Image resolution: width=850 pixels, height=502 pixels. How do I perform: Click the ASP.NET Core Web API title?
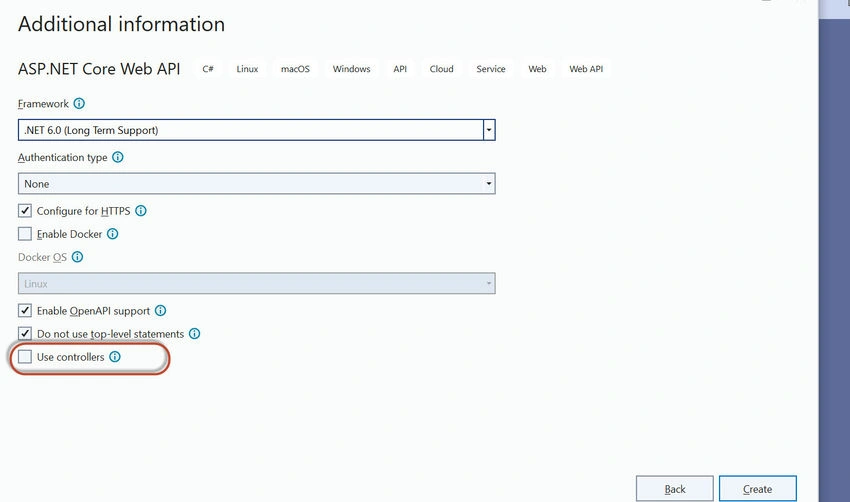99,69
